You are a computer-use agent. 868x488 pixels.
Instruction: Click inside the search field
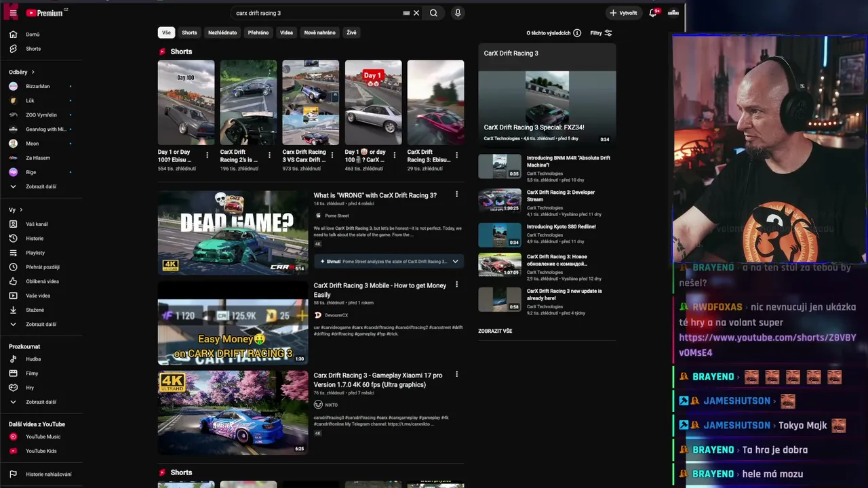(315, 13)
